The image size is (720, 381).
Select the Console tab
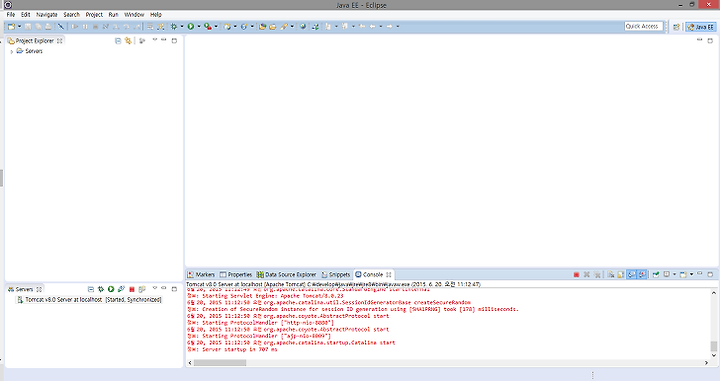pyautogui.click(x=373, y=275)
